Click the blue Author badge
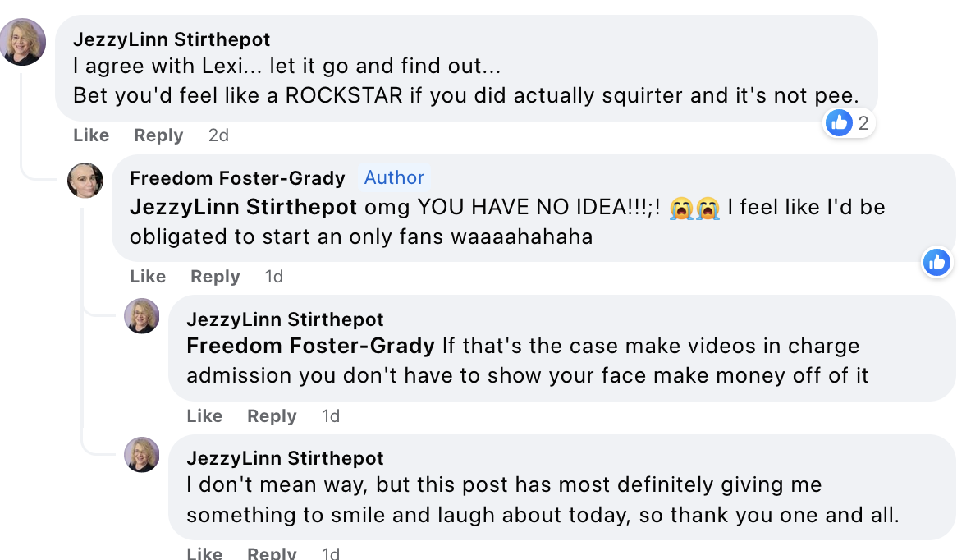 (x=394, y=177)
